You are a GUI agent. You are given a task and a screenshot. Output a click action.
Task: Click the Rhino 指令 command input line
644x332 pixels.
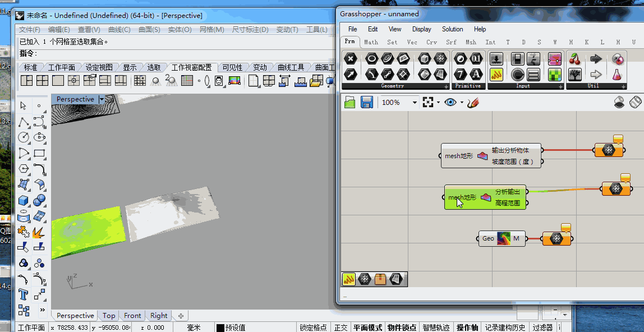click(177, 53)
